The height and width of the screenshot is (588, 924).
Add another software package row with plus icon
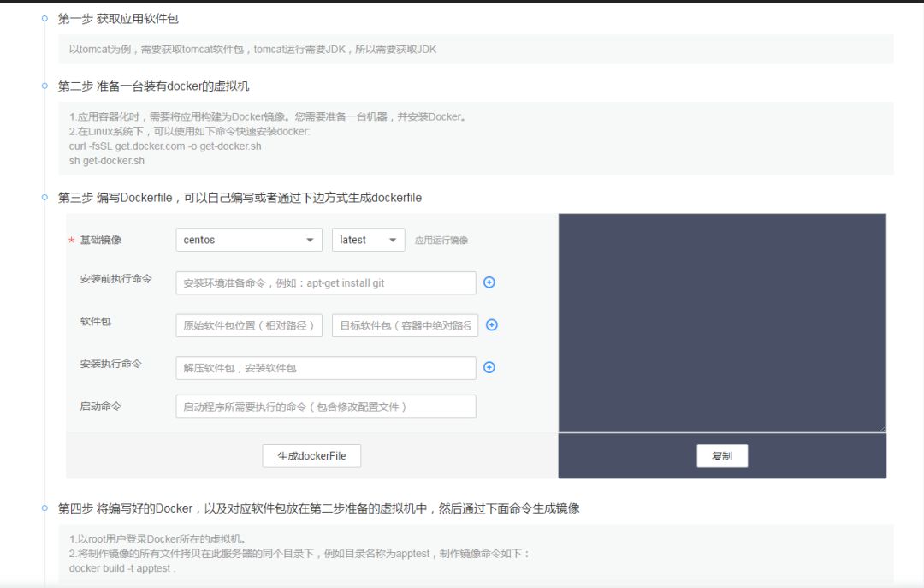click(x=491, y=325)
